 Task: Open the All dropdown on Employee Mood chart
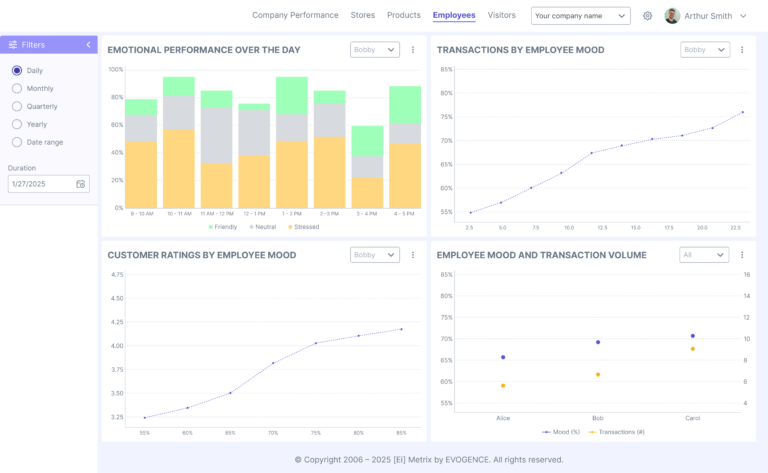coord(704,255)
